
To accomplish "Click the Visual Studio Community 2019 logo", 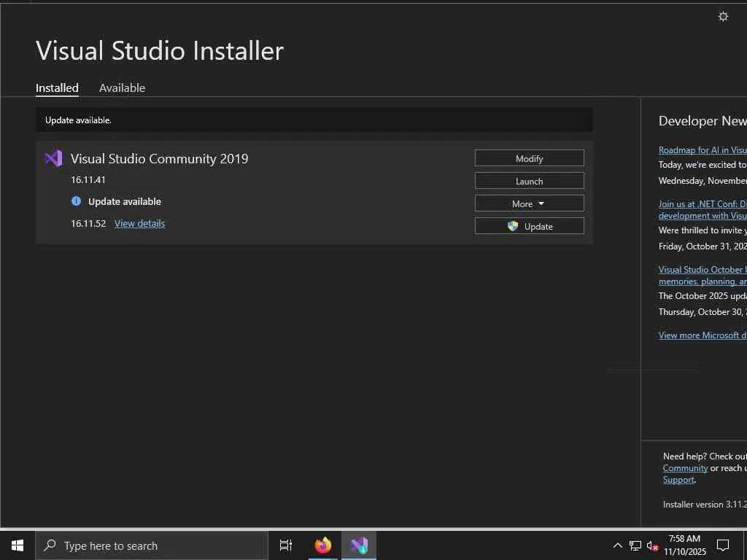I will tap(53, 158).
